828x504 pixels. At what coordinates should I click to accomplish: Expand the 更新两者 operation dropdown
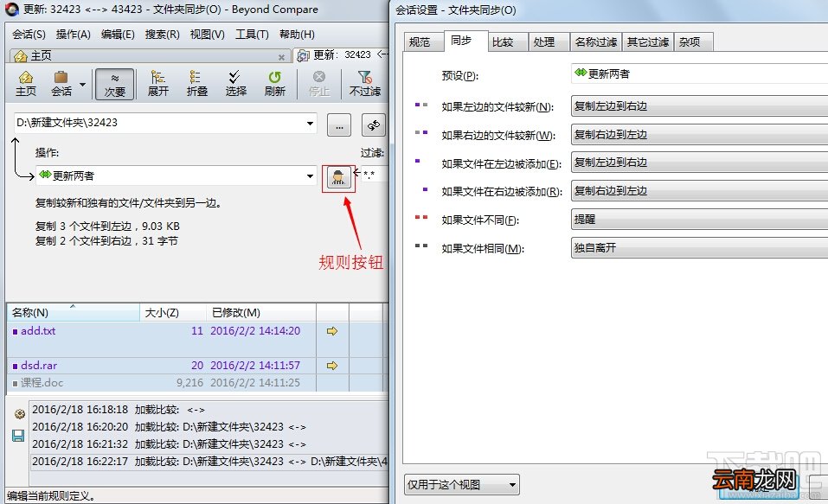pyautogui.click(x=310, y=175)
